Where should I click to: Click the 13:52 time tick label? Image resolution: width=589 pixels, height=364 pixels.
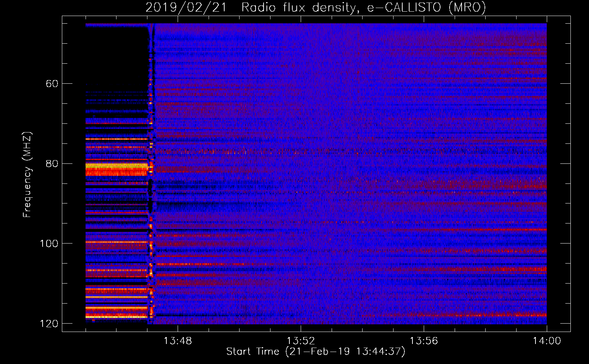point(301,341)
